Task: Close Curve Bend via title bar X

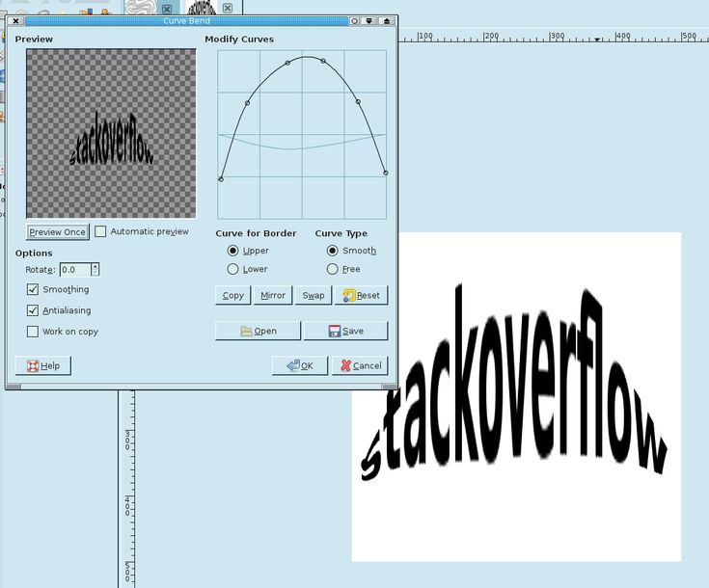Action: point(15,21)
